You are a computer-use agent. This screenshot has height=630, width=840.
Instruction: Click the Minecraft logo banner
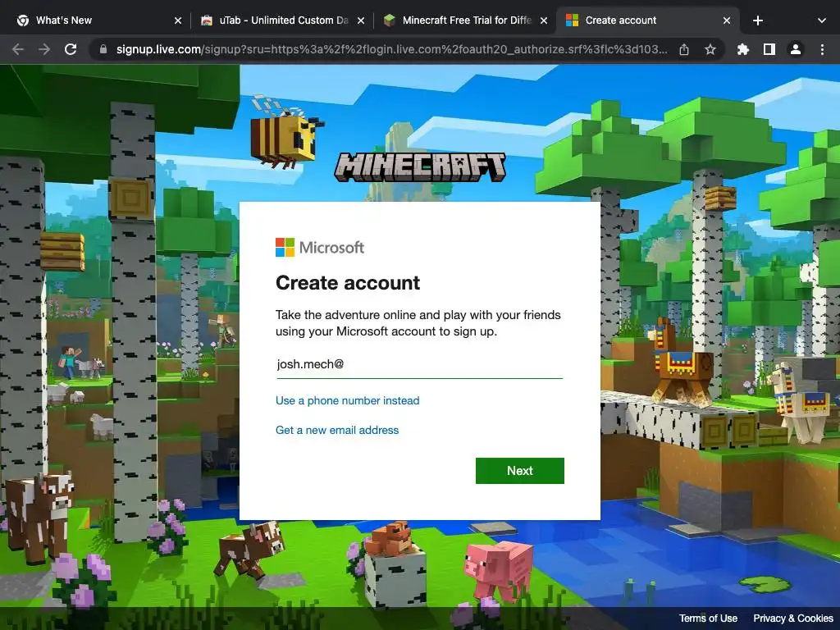pos(420,167)
